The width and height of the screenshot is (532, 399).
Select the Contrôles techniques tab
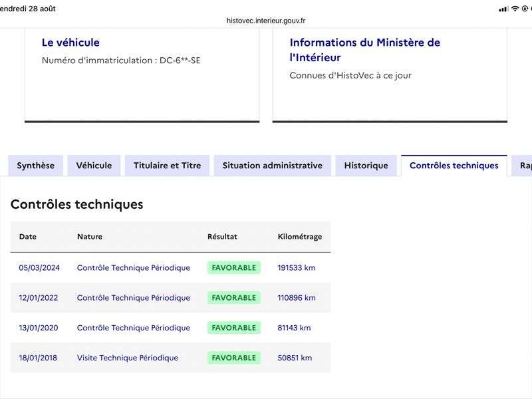pyautogui.click(x=454, y=166)
